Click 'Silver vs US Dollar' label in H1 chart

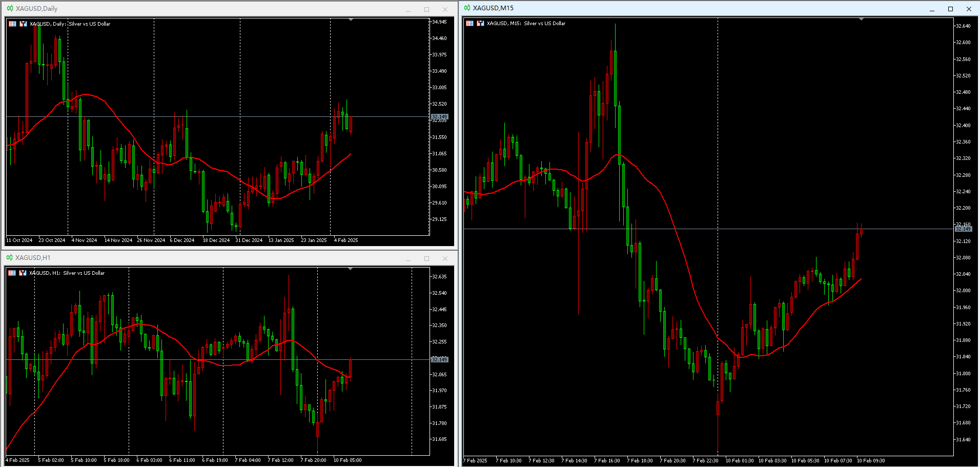click(x=84, y=273)
